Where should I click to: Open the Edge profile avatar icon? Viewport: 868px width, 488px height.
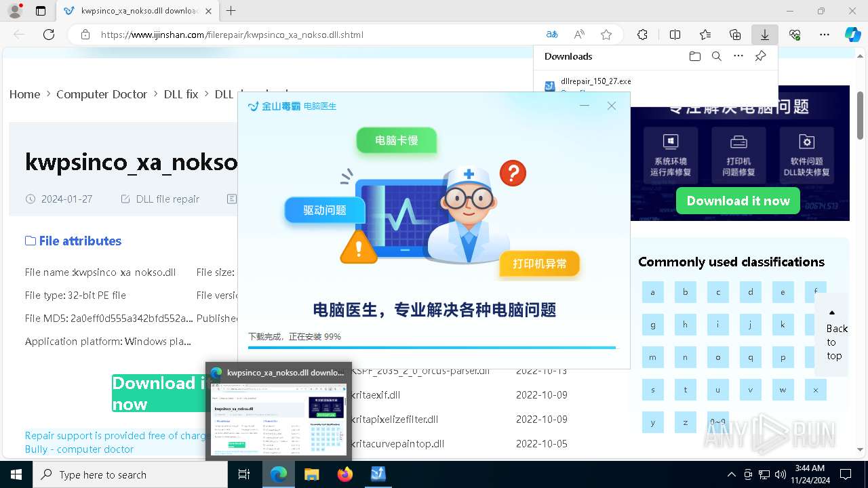pos(14,11)
